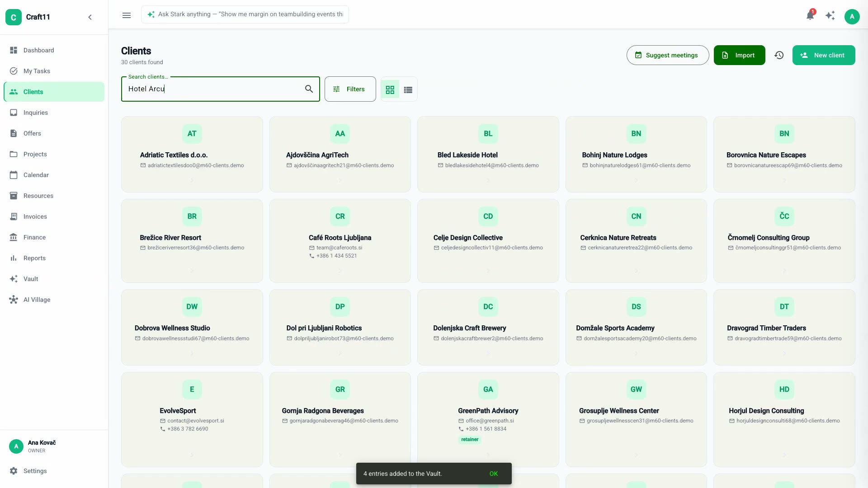Toggle the hamburger menu icon
Screen dimensions: 868x488
pos(127,15)
